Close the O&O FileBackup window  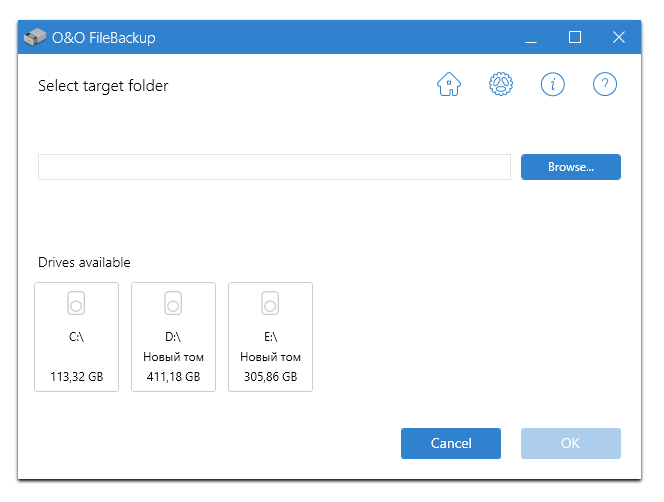tap(619, 37)
